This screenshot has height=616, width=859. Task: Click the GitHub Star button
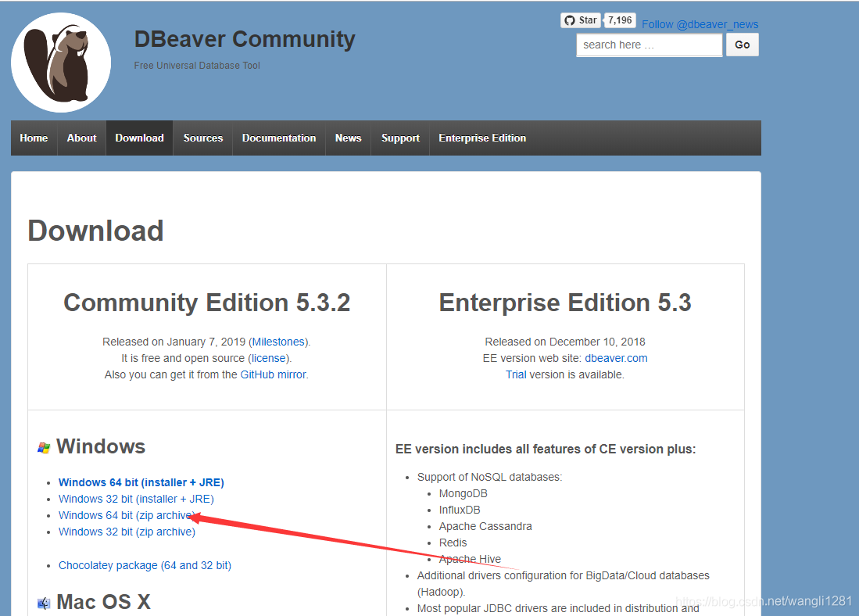tap(581, 20)
